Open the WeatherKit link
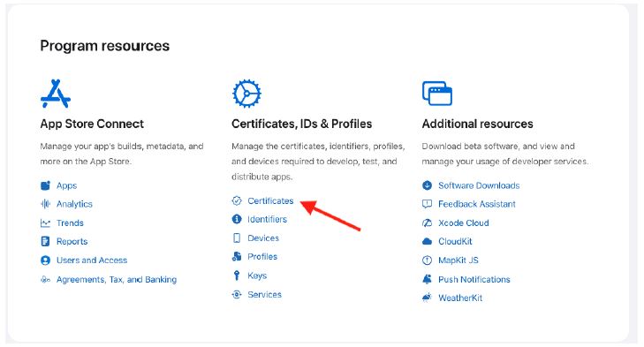 pyautogui.click(x=460, y=298)
